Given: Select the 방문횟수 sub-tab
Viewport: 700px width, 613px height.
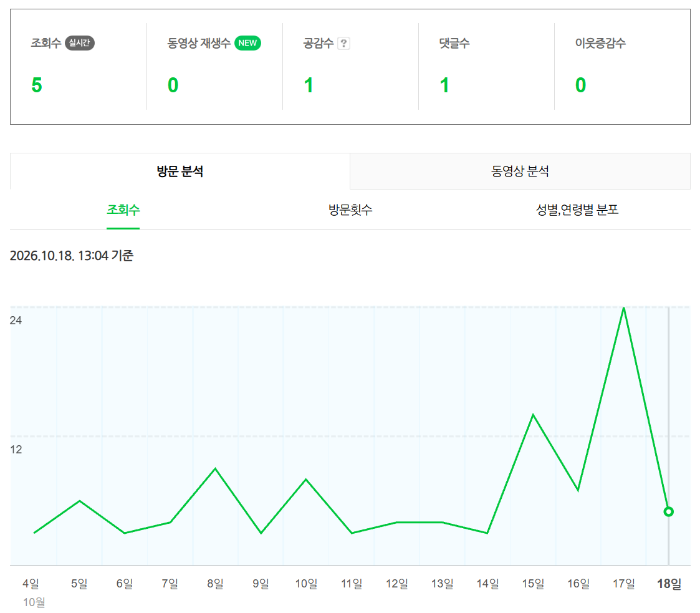Looking at the screenshot, I should 350,210.
